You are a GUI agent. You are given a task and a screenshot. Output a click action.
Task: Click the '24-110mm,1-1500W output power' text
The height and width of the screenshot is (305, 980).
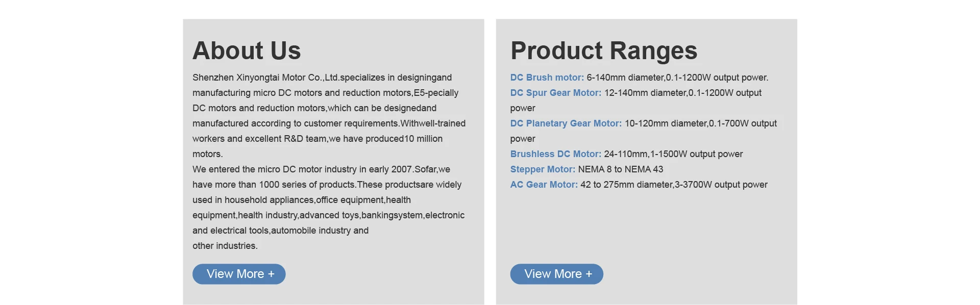673,154
